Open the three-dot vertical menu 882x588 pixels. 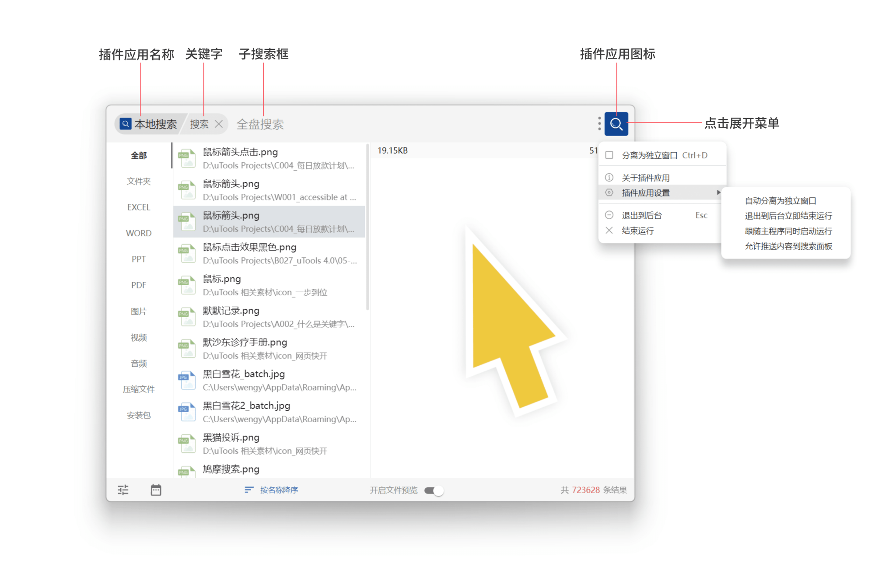pyautogui.click(x=599, y=124)
